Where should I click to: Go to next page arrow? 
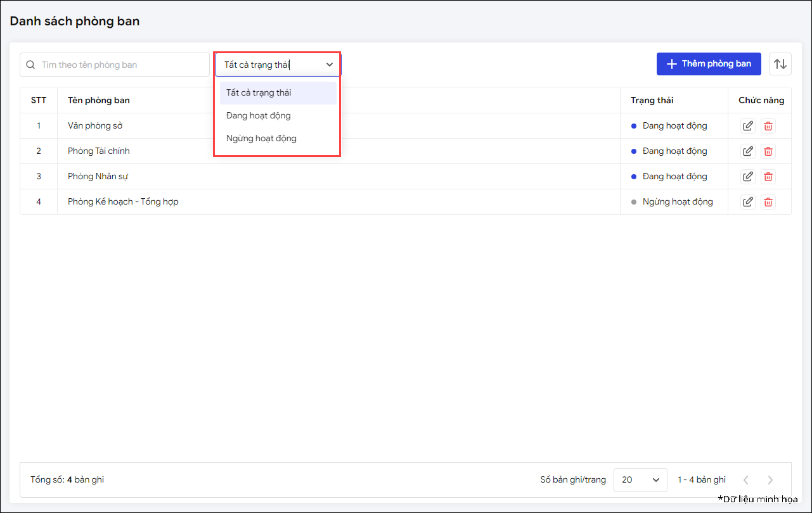(770, 480)
